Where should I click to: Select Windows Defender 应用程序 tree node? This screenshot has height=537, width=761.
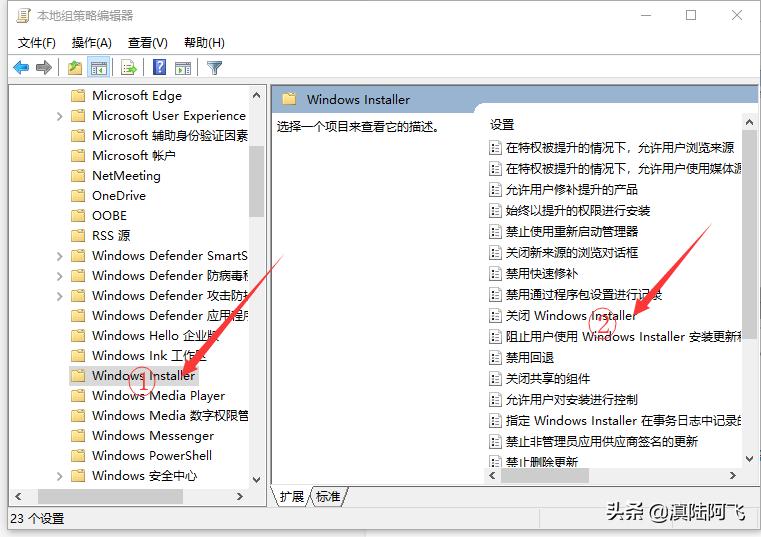click(x=170, y=316)
